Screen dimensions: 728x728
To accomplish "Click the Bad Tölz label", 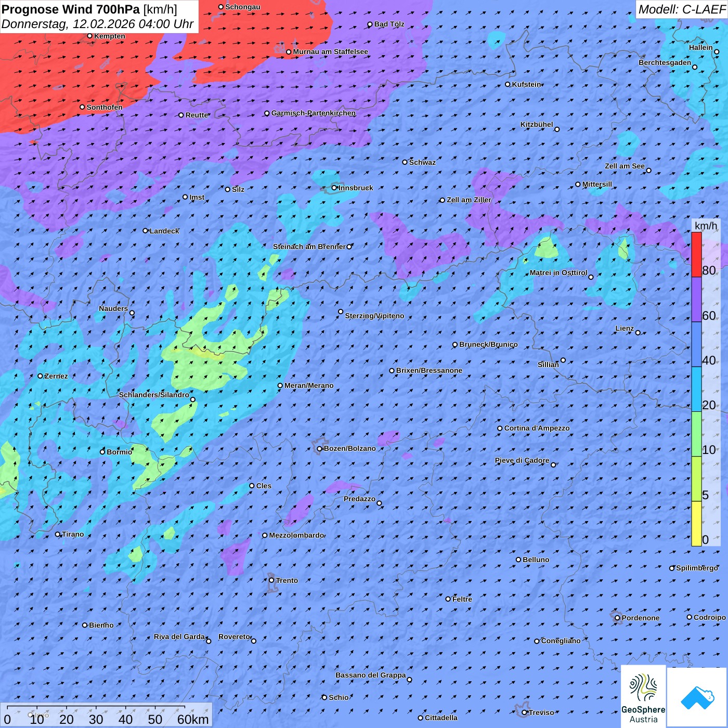I will coord(389,24).
